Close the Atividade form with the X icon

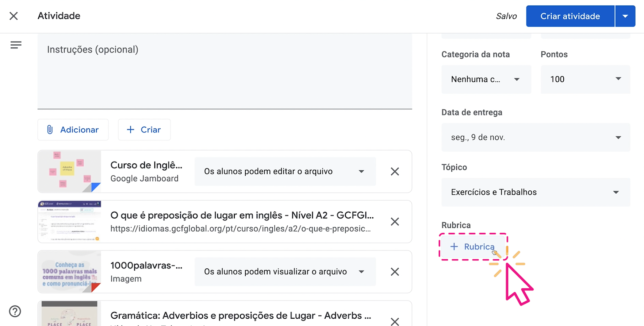pyautogui.click(x=14, y=16)
